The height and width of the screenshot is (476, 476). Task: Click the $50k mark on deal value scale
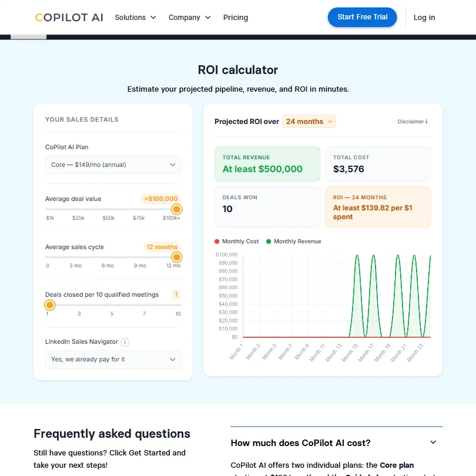108,218
